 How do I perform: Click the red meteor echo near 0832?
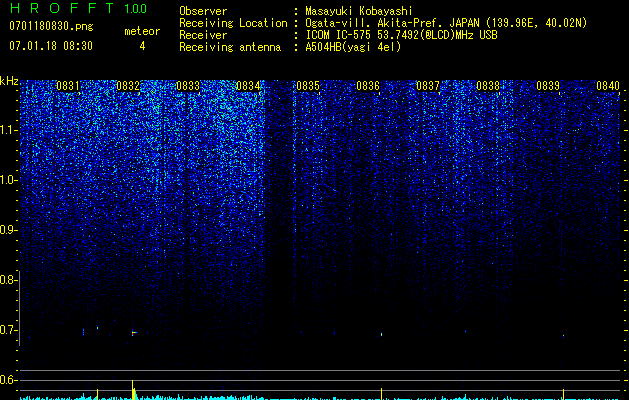(134, 333)
